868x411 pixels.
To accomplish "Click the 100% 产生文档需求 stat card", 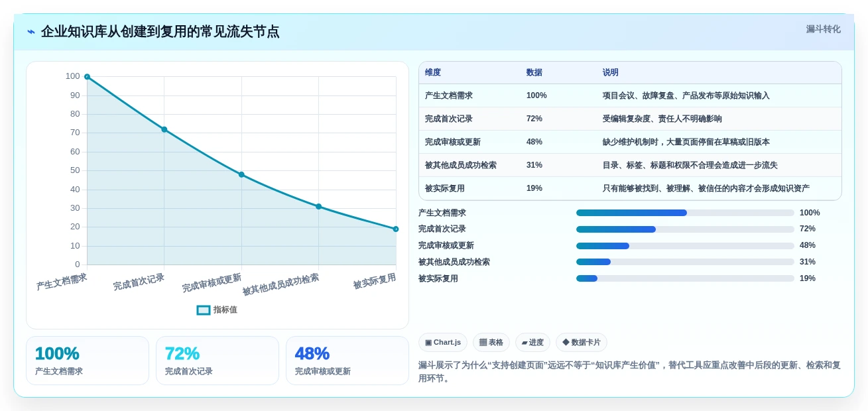I will click(x=88, y=361).
